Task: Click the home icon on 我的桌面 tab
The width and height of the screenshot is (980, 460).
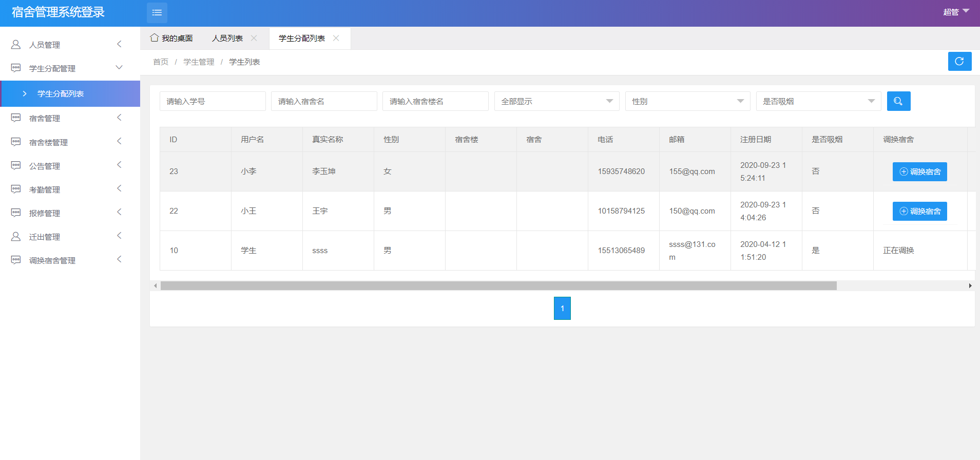Action: [154, 38]
